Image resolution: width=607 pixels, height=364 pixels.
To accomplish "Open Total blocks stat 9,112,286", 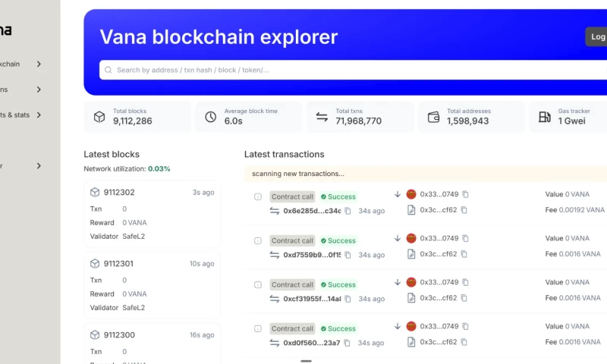I will (132, 121).
